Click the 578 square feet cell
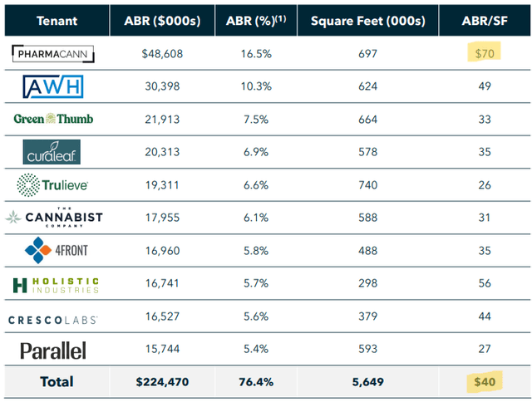 pyautogui.click(x=367, y=152)
